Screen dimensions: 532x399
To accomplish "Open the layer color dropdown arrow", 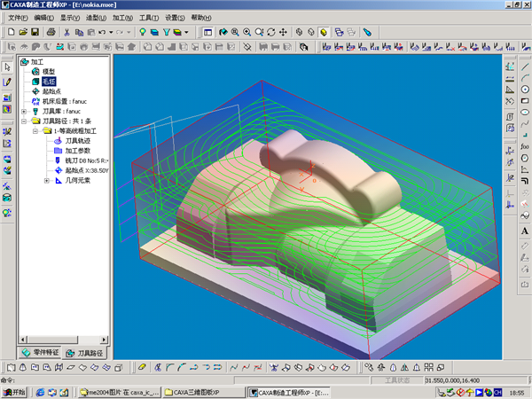I will [187, 32].
